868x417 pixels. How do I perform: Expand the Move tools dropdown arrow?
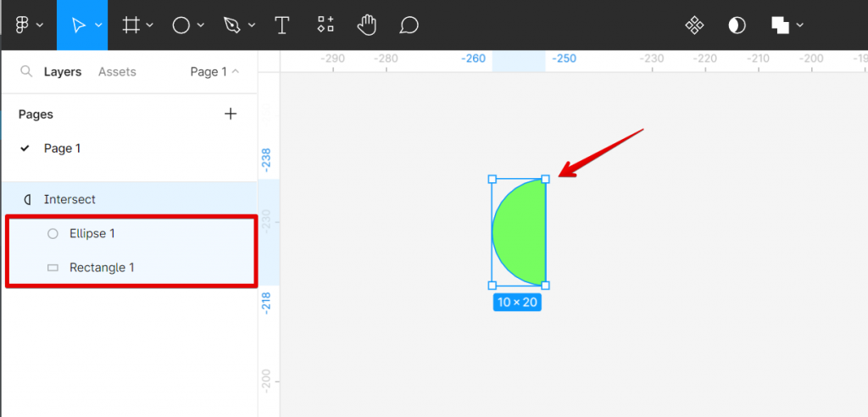click(98, 25)
